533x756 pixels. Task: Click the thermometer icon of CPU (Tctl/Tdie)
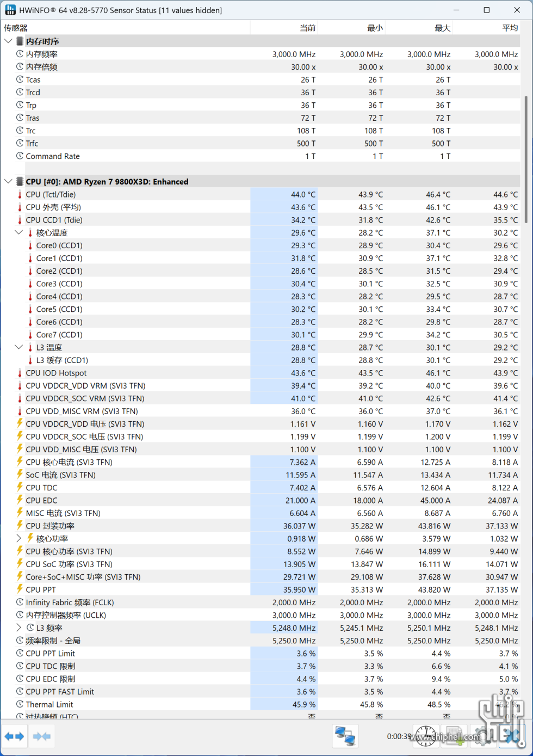coord(20,194)
